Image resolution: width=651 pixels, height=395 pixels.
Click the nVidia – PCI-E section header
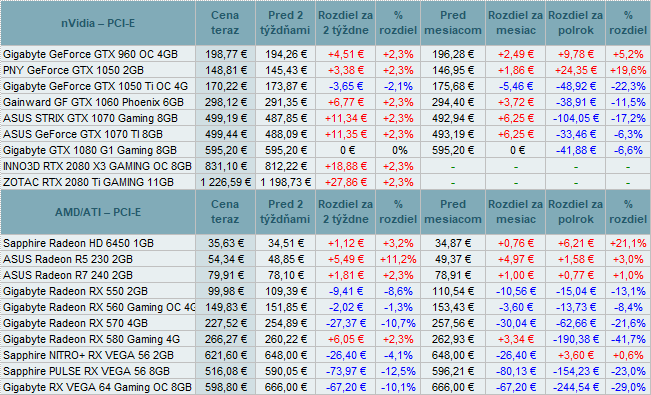pyautogui.click(x=98, y=23)
